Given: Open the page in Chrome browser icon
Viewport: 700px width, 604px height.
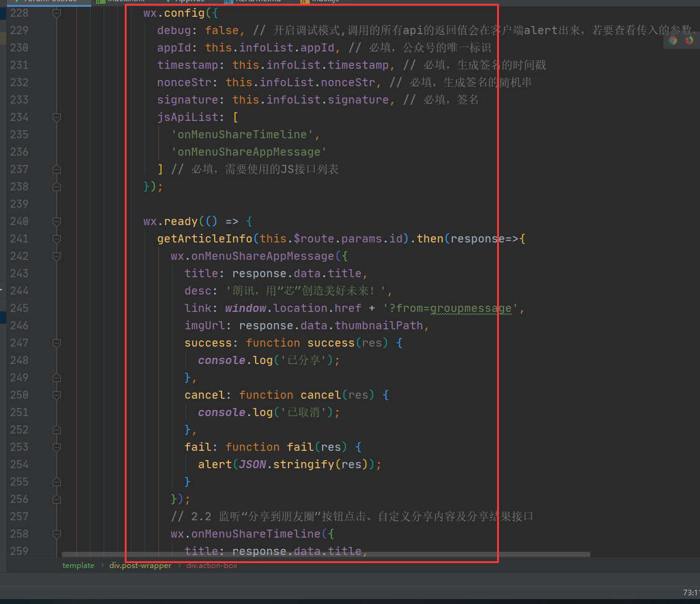Looking at the screenshot, I should point(673,40).
